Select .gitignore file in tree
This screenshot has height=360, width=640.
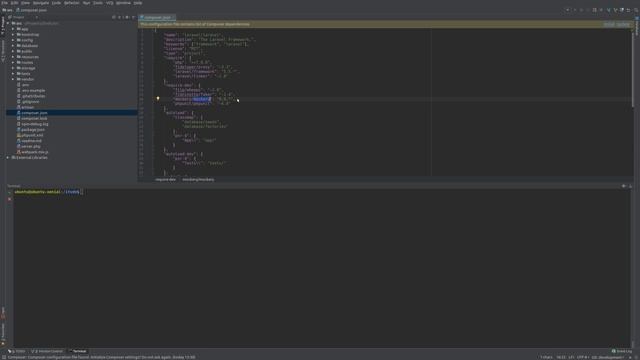tap(30, 102)
